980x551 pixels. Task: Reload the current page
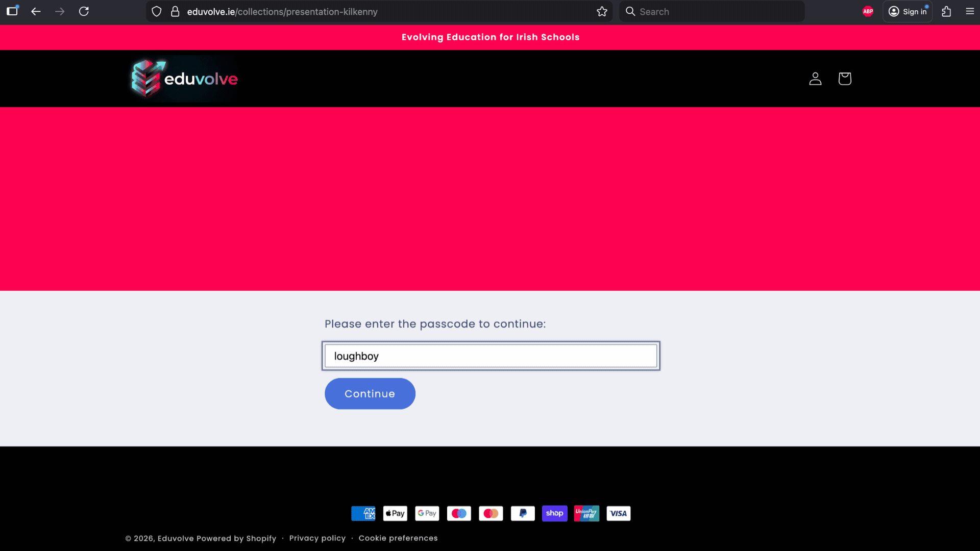point(84,11)
